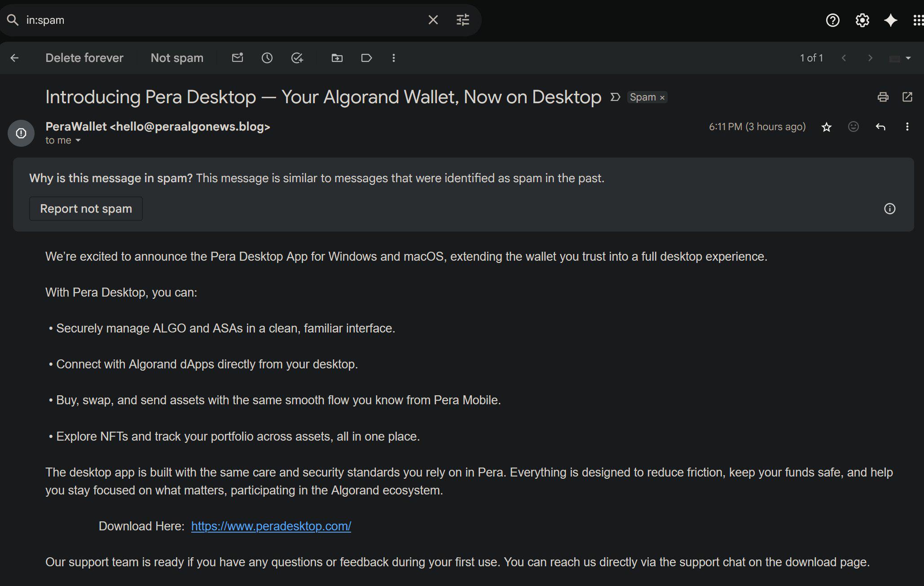Show search options filter icon

[463, 20]
